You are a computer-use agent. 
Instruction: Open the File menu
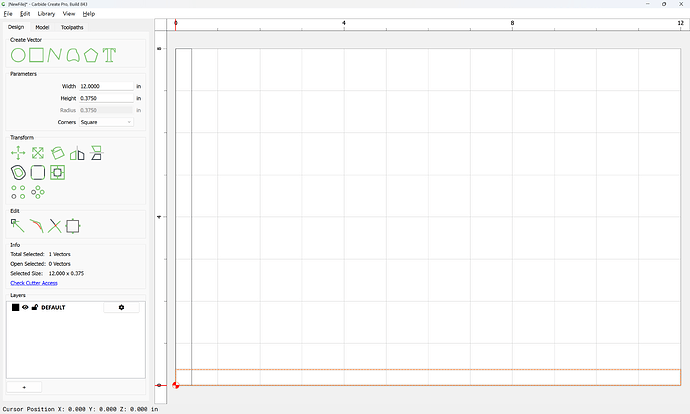8,14
